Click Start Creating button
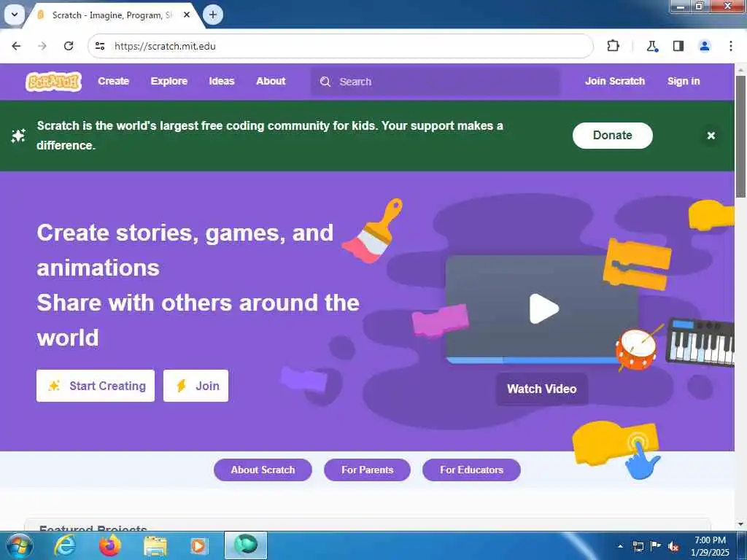This screenshot has width=747, height=560. (96, 386)
